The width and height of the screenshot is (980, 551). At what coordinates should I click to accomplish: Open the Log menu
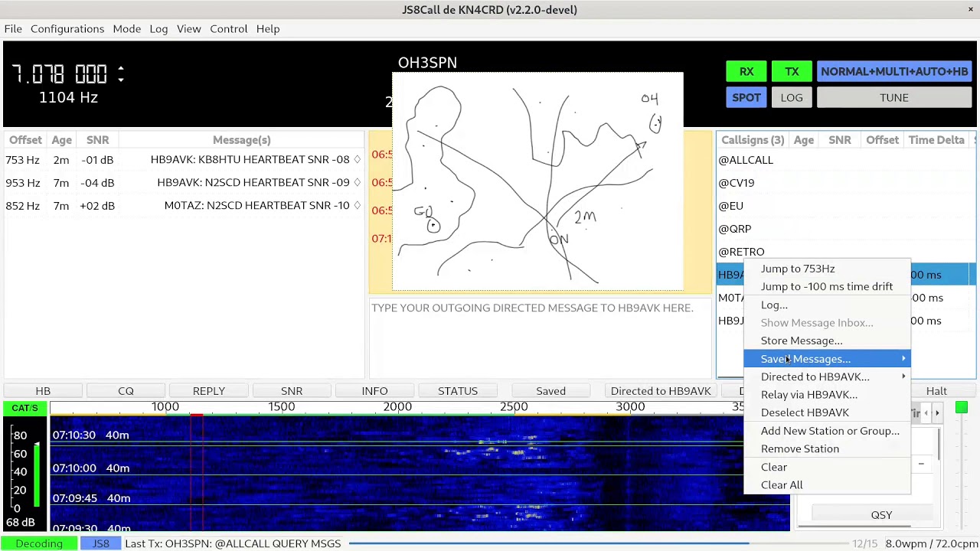tap(158, 28)
